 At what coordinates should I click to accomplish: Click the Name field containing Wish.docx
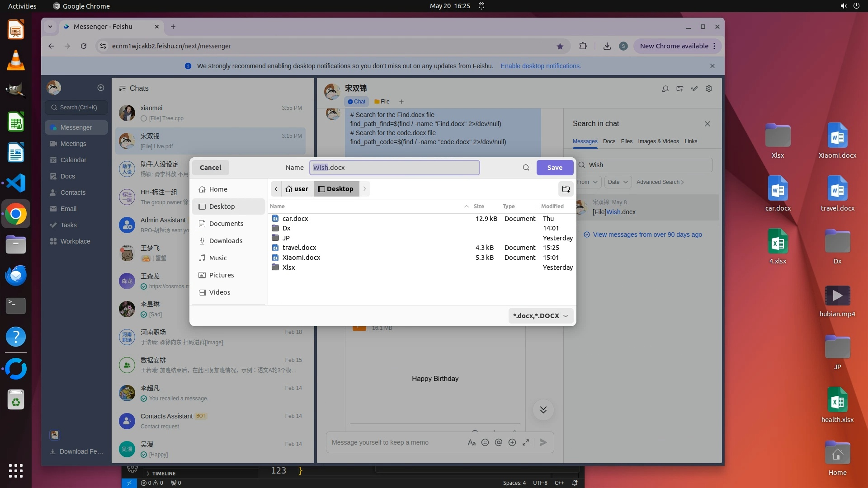(394, 168)
